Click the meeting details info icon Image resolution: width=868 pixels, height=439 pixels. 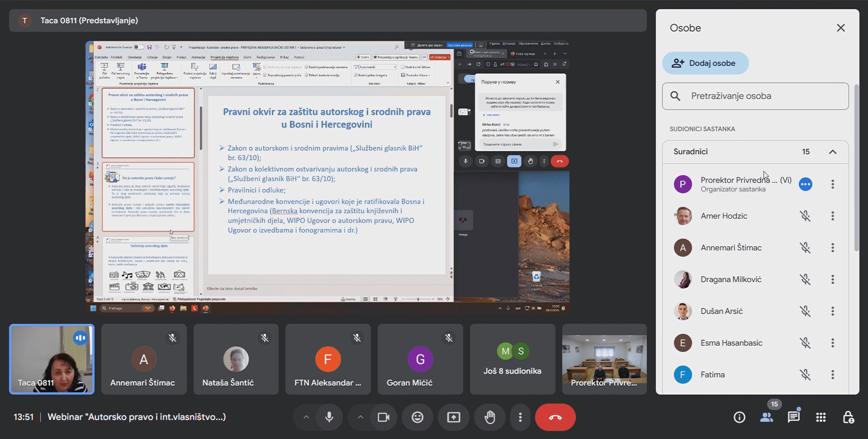click(739, 417)
